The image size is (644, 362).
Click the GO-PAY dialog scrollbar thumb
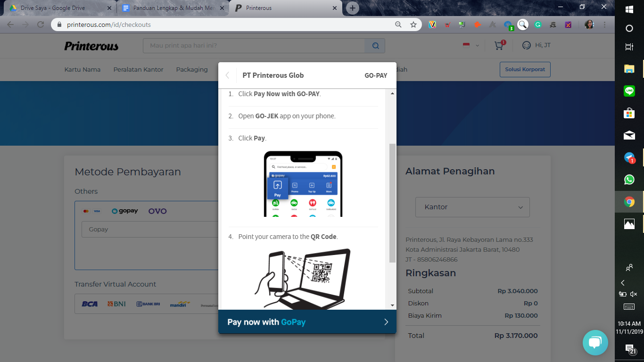pyautogui.click(x=392, y=203)
